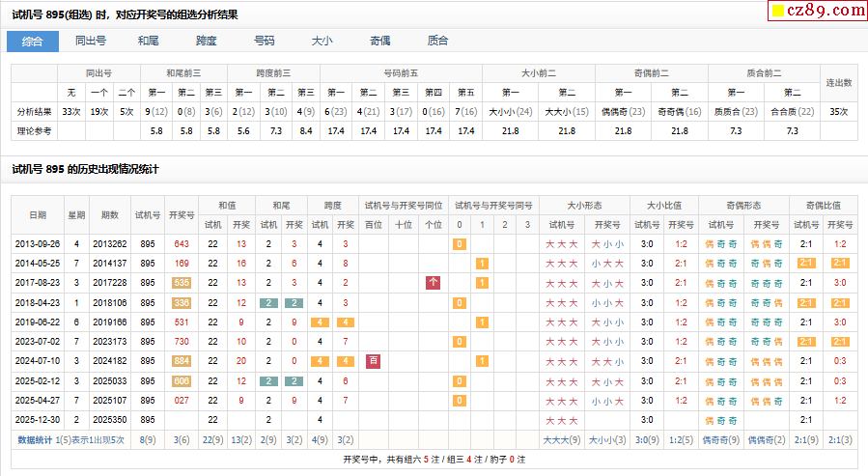This screenshot has width=868, height=476.
Task: Open the 奇偶 analysis tab
Action: 380,42
